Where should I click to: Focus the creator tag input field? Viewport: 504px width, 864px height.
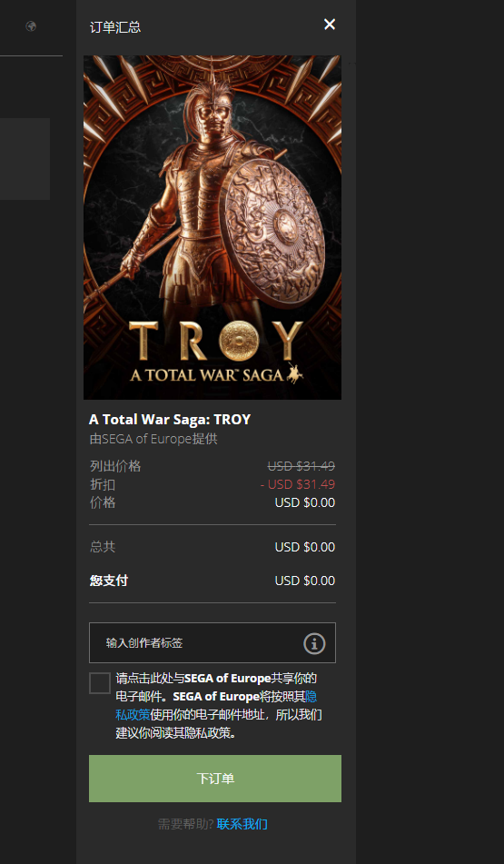pyautogui.click(x=212, y=642)
